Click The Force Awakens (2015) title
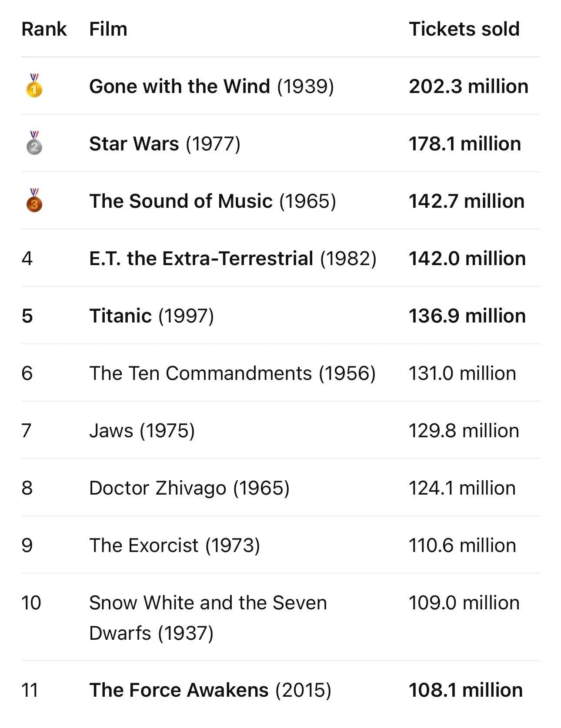 click(x=210, y=690)
